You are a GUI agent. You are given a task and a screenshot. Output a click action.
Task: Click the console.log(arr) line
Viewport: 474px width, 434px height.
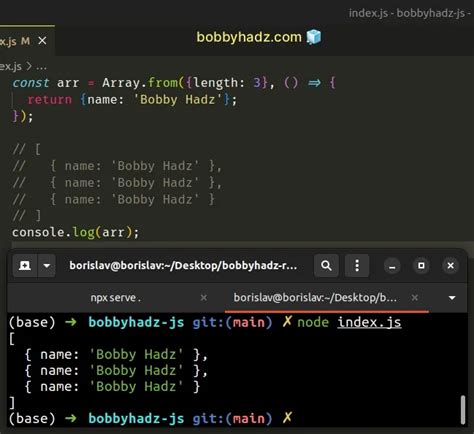click(75, 232)
